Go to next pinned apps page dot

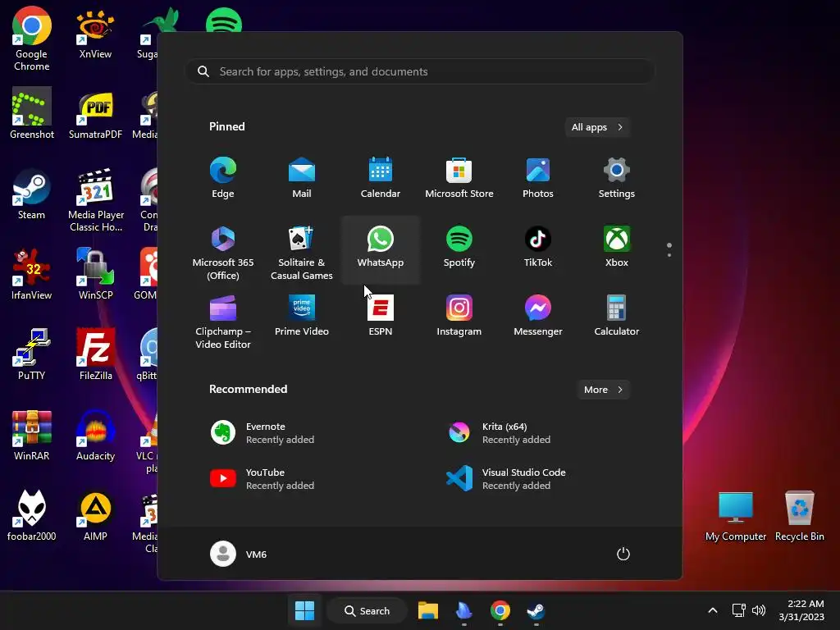(669, 255)
